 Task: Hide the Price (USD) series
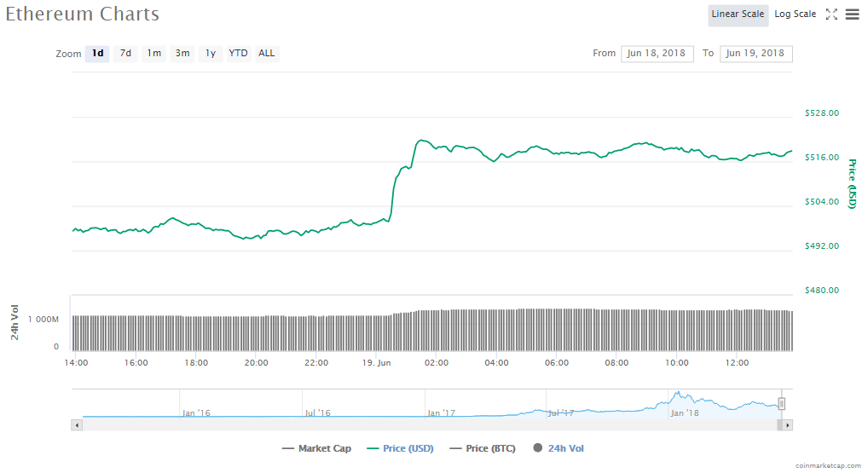(x=398, y=448)
